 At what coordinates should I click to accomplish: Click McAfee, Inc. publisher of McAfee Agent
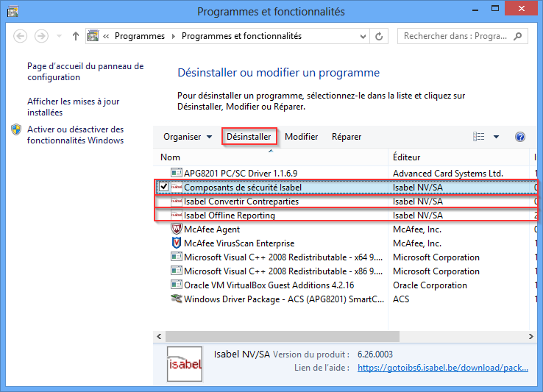coord(417,229)
